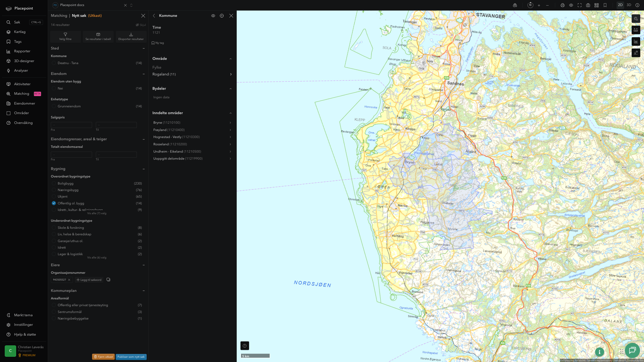Collapse the Kommuneplan section
Screen dimensions: 644x362
click(x=144, y=291)
